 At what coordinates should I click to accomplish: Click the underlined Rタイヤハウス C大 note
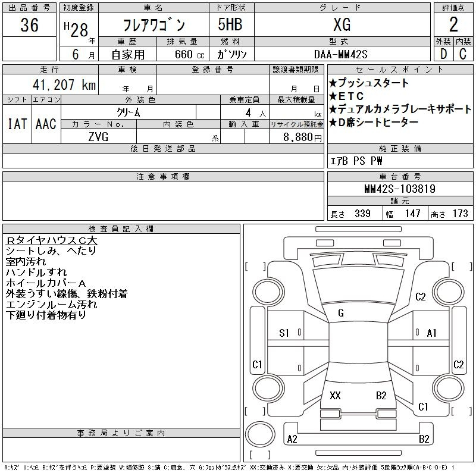[51, 240]
